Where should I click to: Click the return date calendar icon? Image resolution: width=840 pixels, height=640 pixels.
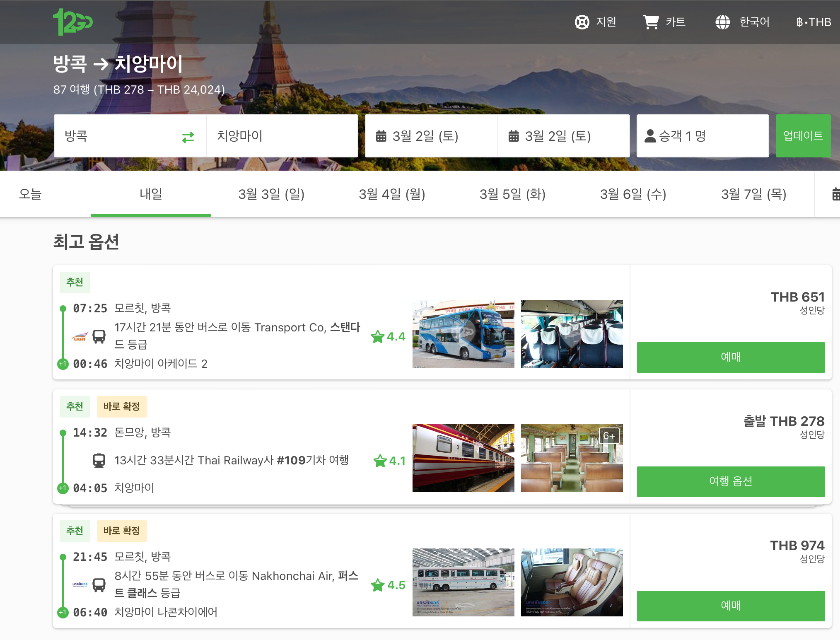tap(514, 136)
